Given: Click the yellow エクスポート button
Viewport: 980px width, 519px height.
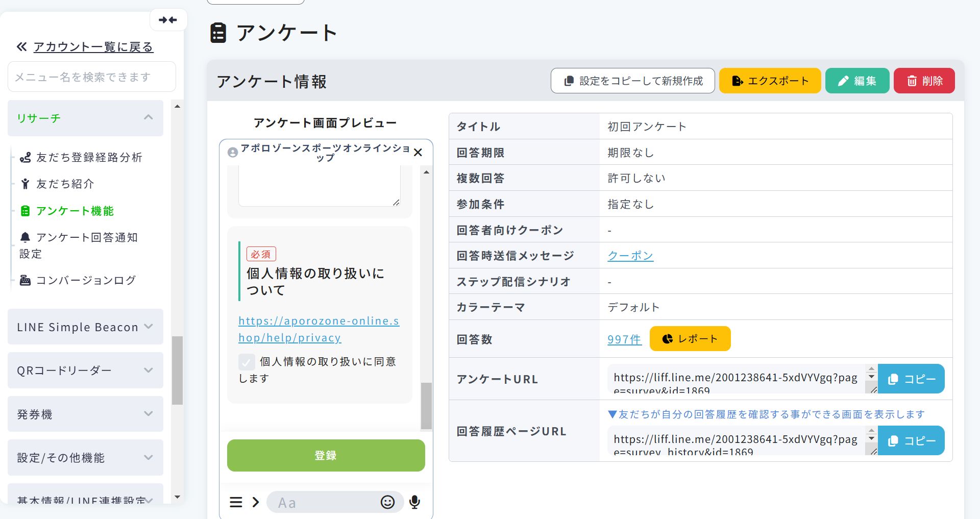Looking at the screenshot, I should tap(770, 81).
